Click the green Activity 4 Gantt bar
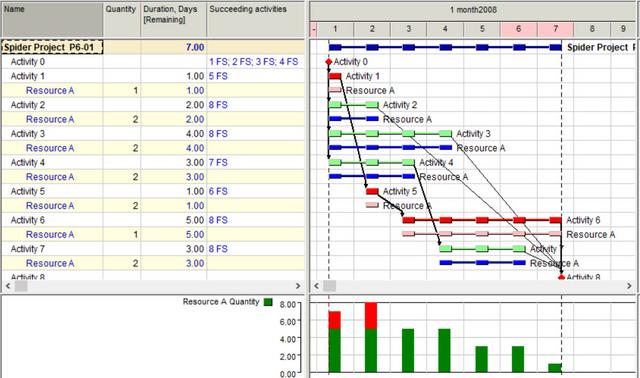640x378 pixels. [372, 162]
